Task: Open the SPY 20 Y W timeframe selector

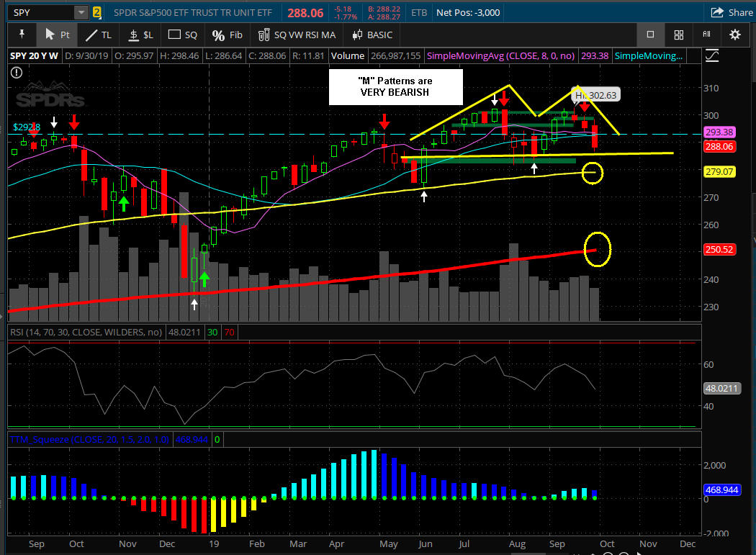Action: (35, 55)
